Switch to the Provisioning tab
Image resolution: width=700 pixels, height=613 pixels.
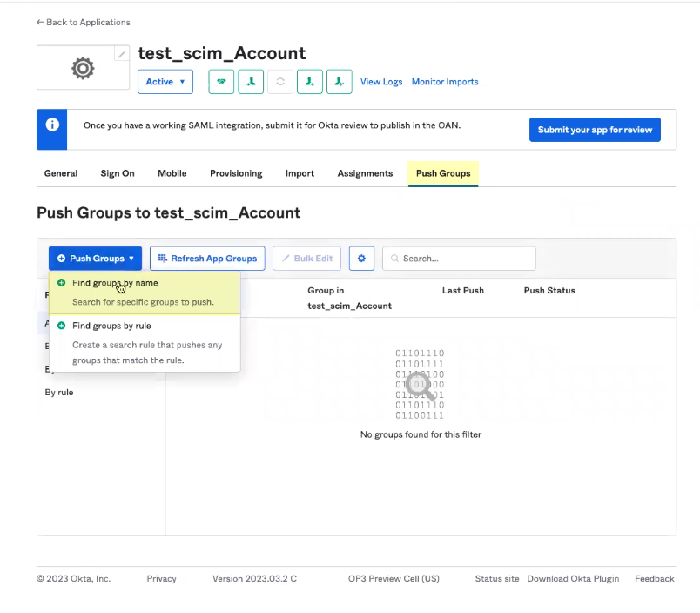click(236, 173)
